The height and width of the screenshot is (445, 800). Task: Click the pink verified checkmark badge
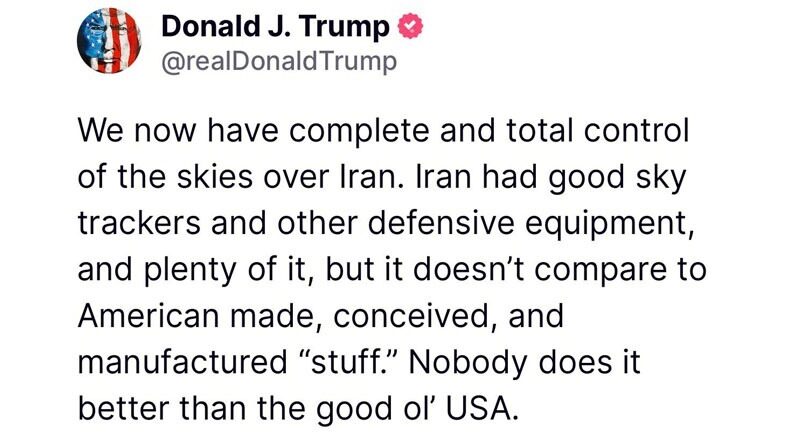[411, 27]
